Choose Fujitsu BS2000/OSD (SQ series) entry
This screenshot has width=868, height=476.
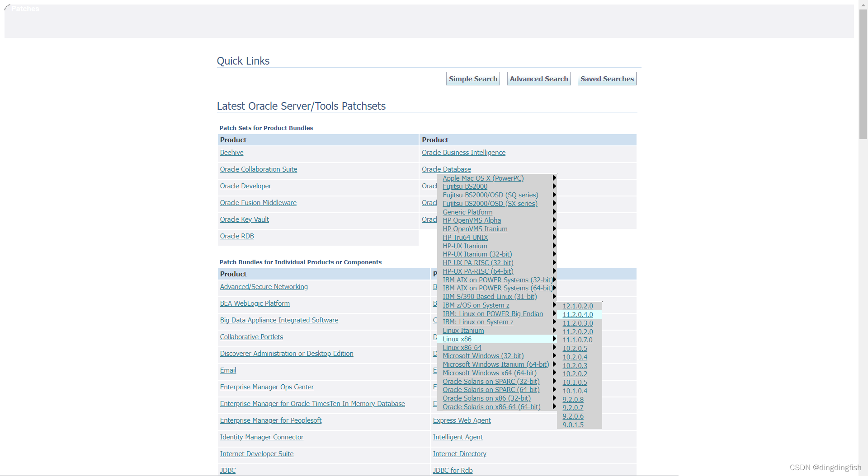[491, 195]
